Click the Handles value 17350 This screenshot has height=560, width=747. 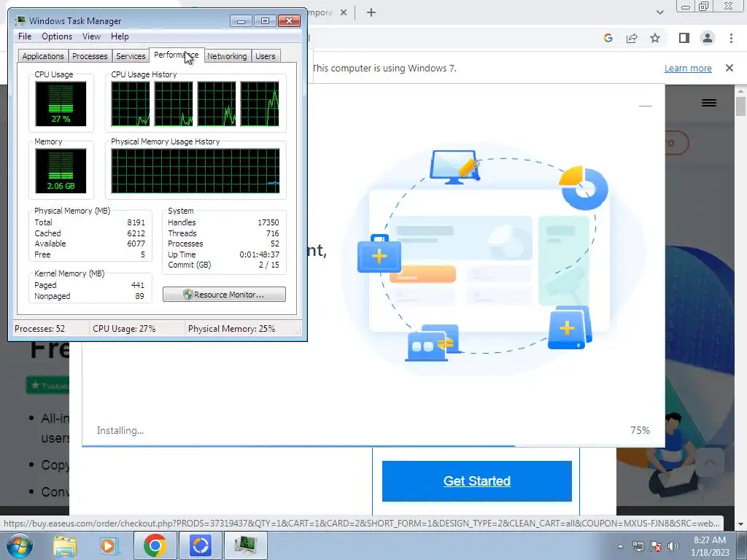coord(268,222)
